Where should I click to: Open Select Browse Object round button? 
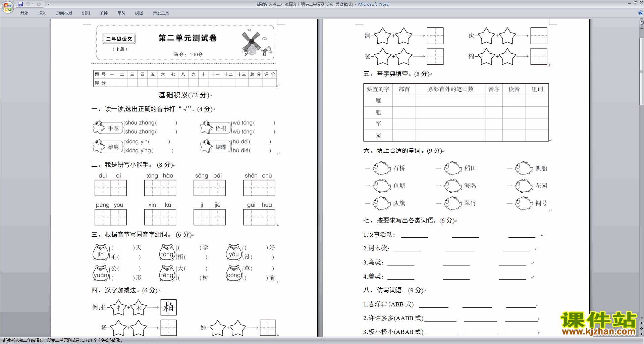[x=642, y=329]
